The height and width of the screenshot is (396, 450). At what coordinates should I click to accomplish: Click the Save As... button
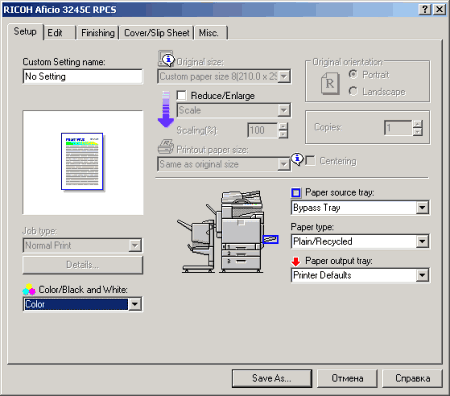tap(272, 378)
